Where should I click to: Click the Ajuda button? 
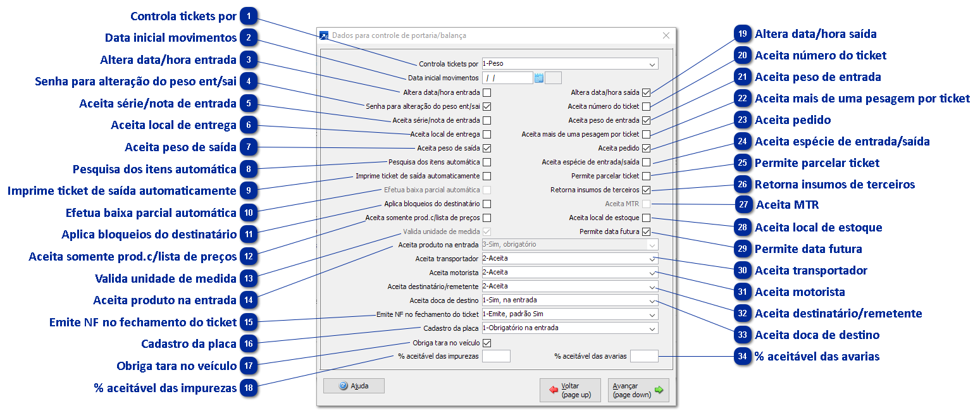point(353,385)
